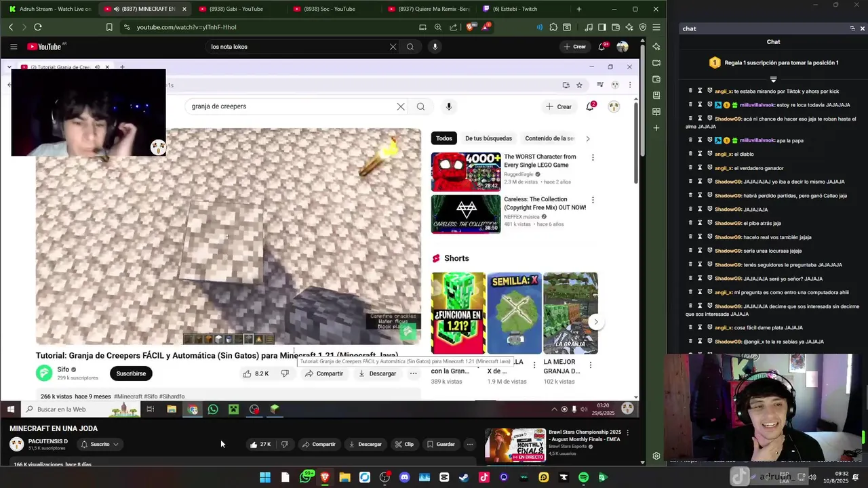Switch to the Quiere Ma Remix tab

tap(429, 9)
